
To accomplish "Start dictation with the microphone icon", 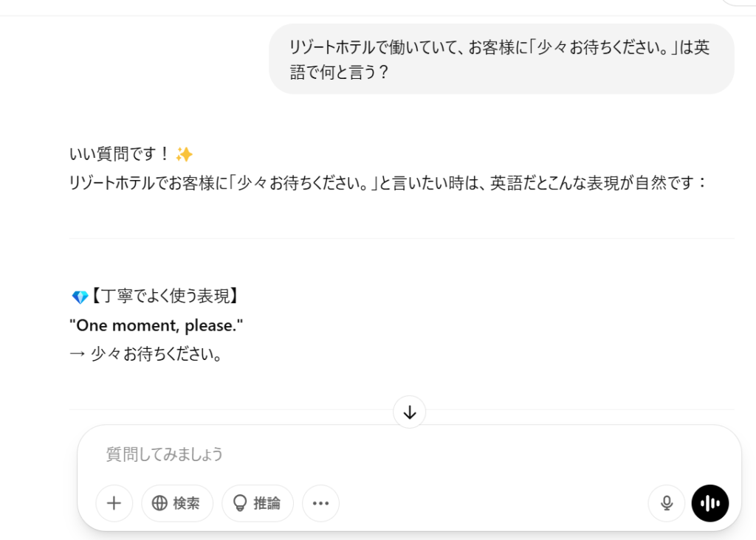I will point(667,503).
